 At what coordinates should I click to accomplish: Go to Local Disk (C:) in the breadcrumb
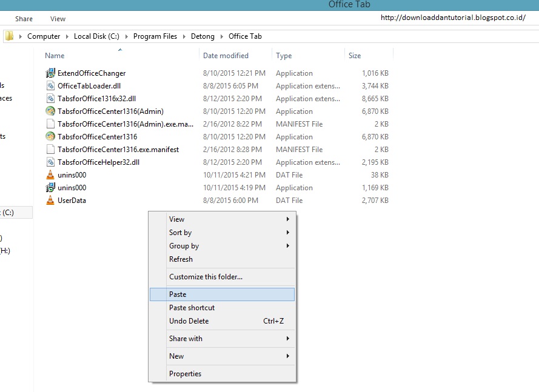coord(96,36)
